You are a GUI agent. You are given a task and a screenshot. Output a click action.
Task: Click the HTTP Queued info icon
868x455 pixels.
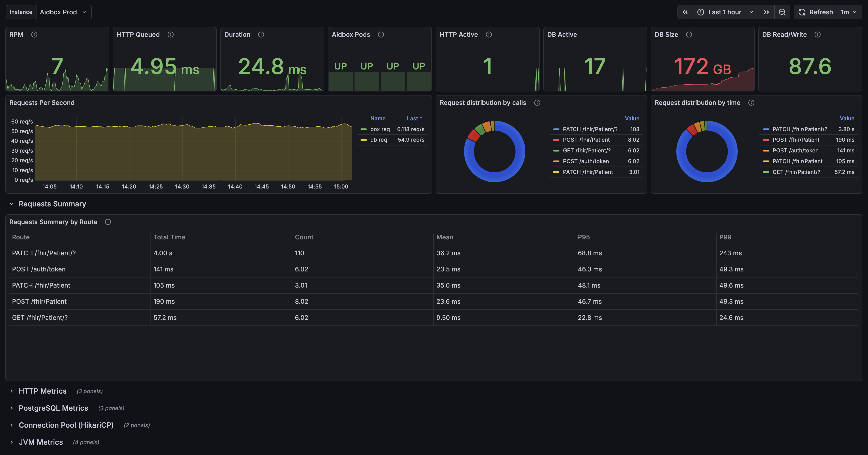tap(170, 34)
